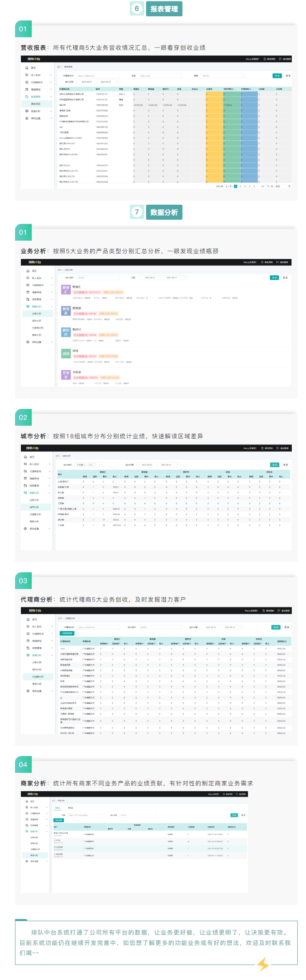The width and height of the screenshot is (306, 980).
Task: Click 报表管理 sidebar icon in 营收报表 screenshot
Action: (x=27, y=96)
